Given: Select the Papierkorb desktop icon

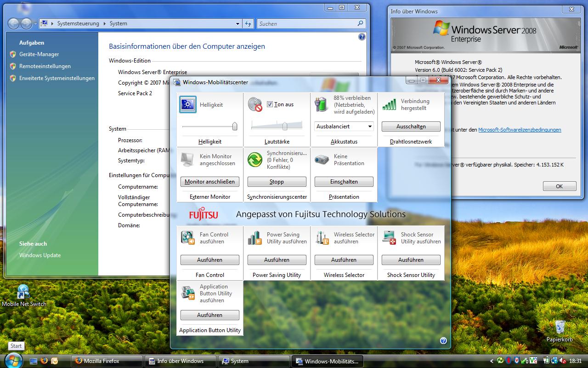Looking at the screenshot, I should [x=560, y=332].
